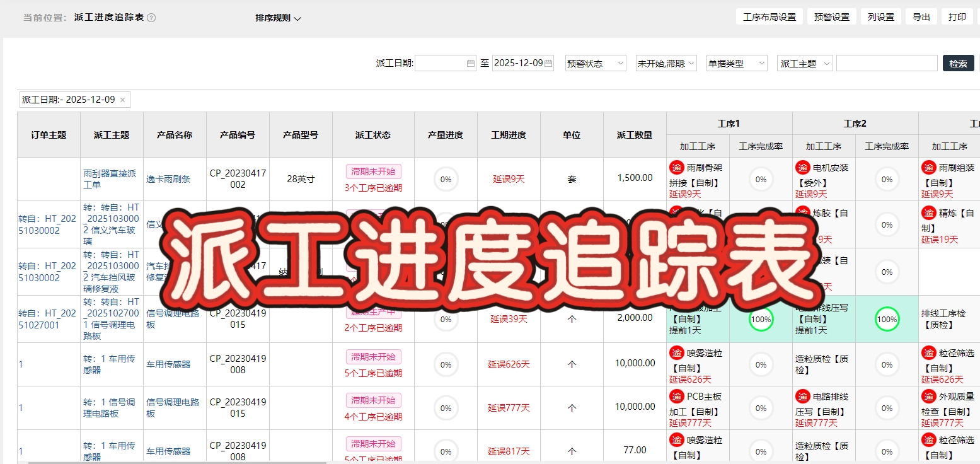Click green 100% circle in 工序2 column

[887, 319]
